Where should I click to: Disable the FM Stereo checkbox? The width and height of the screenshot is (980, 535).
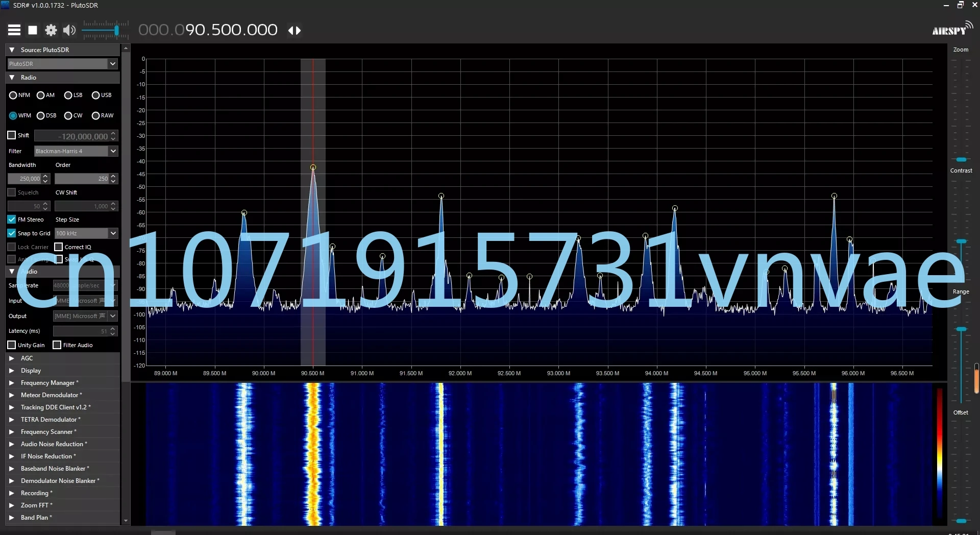coord(12,220)
